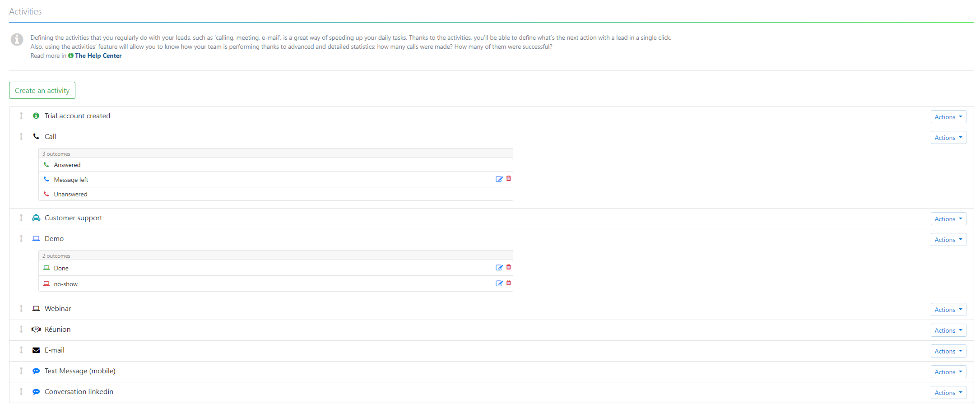
Task: Click the green info icon of Trial account created
Action: pos(36,116)
